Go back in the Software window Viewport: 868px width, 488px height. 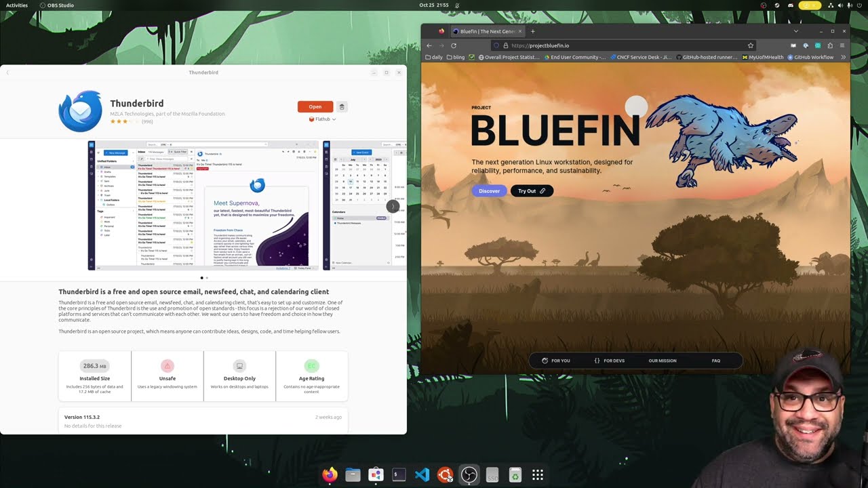tap(7, 73)
